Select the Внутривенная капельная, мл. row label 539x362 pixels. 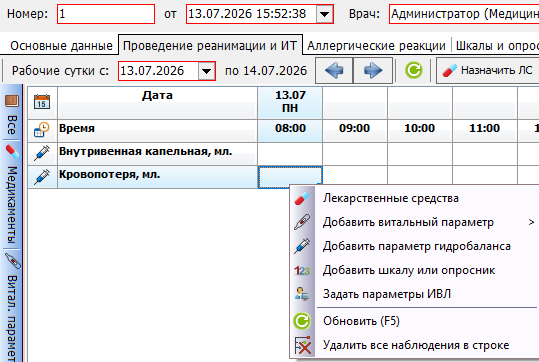(157, 153)
